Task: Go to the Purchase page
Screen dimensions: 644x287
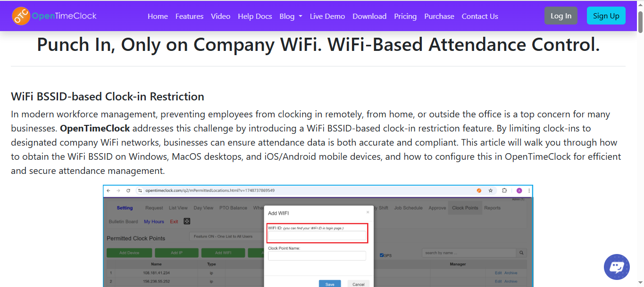Action: 439,16
